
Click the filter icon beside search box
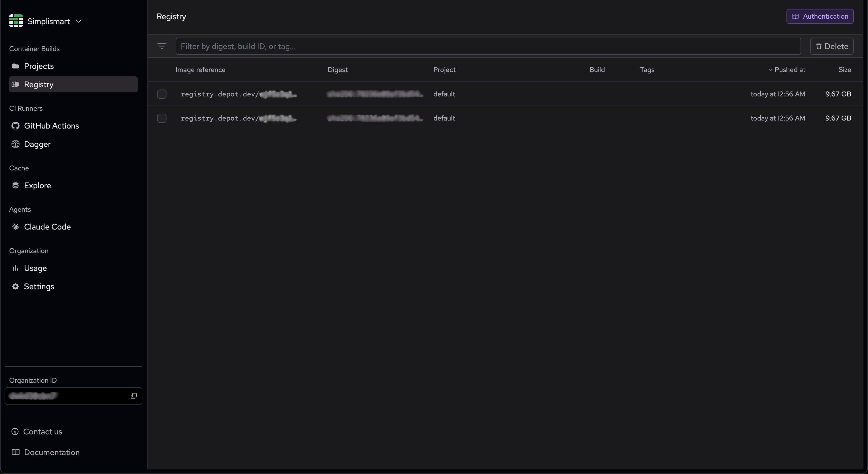(162, 46)
